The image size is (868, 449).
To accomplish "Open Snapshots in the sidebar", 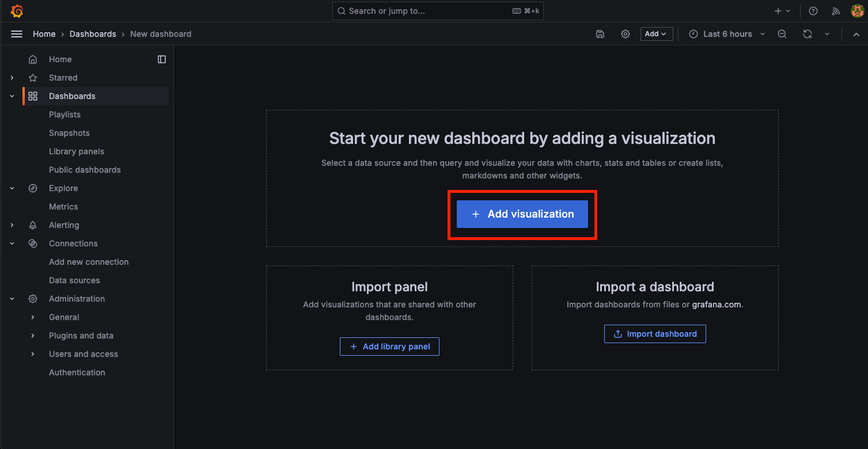I will click(x=69, y=133).
